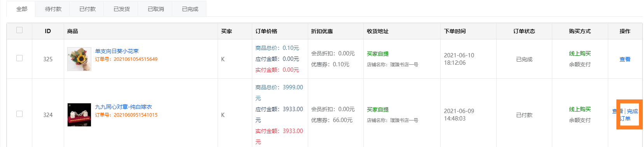
Task: Open the 待付款 tab
Action: (x=53, y=9)
